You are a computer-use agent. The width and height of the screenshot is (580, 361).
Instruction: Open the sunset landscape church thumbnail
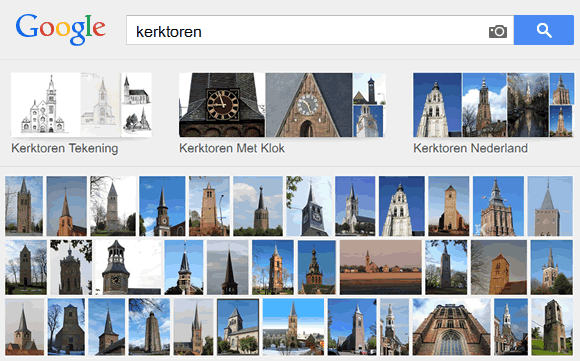click(x=381, y=267)
